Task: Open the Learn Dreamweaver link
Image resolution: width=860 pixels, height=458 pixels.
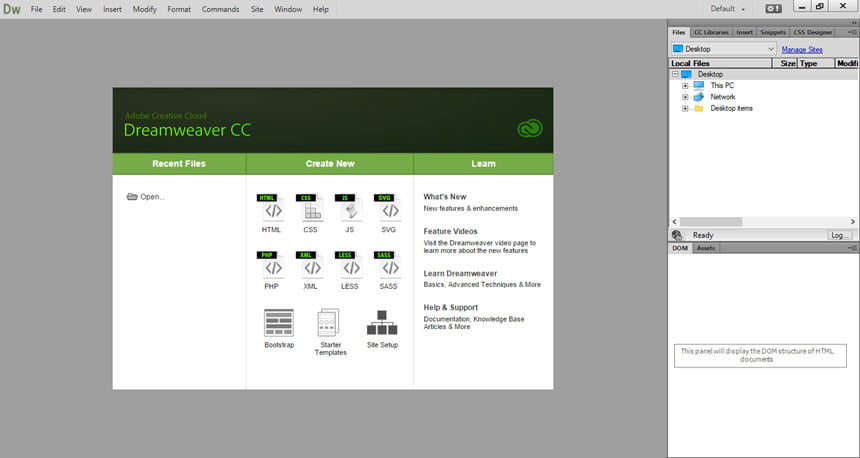Action: 460,273
